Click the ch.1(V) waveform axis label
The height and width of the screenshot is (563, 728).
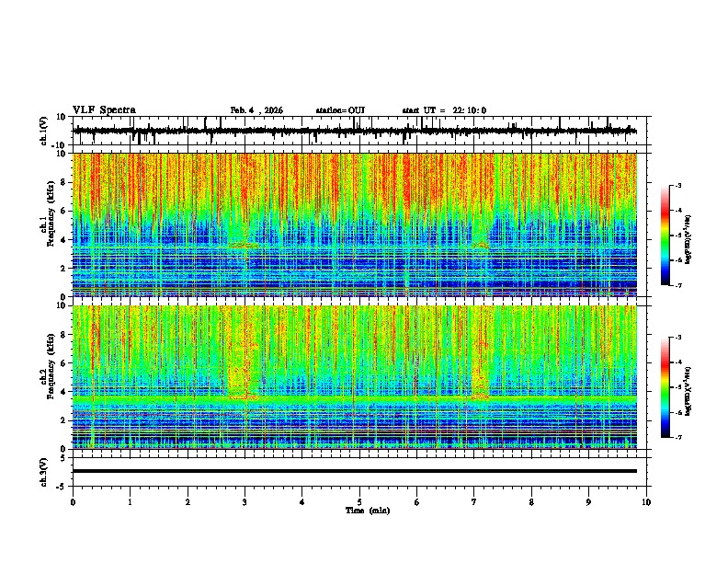pos(44,131)
